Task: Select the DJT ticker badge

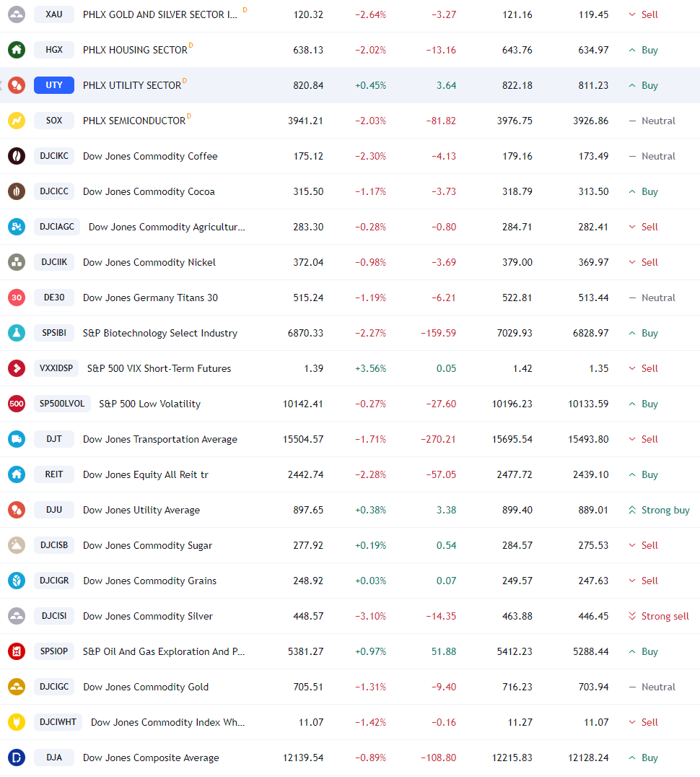Action: [x=54, y=439]
